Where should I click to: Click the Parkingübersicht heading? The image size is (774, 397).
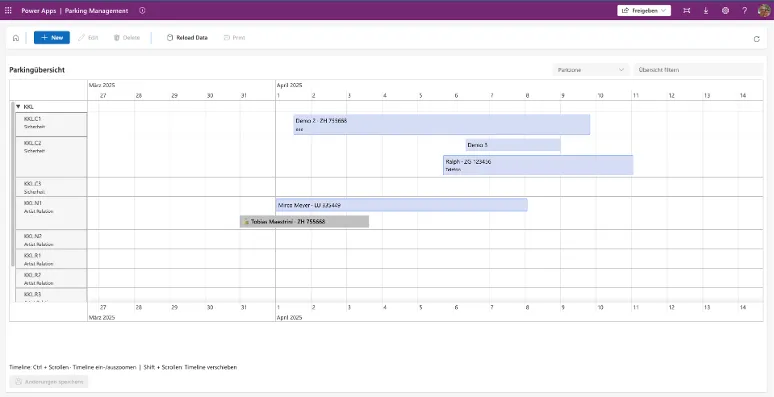(x=37, y=70)
